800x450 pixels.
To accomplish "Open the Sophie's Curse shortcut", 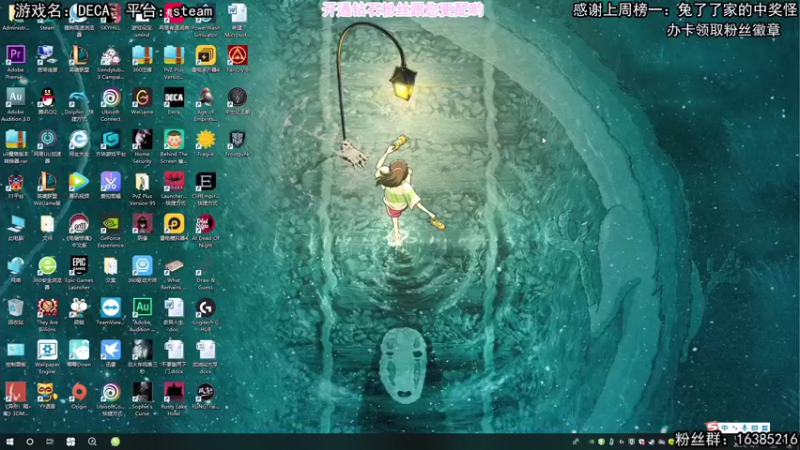I will 142,399.
